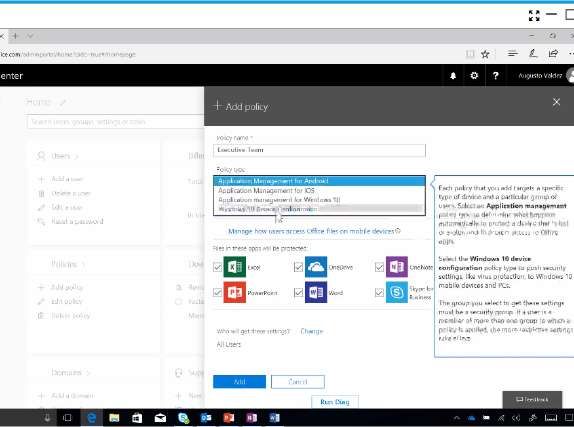
Task: Click the browser share icon
Action: click(553, 54)
